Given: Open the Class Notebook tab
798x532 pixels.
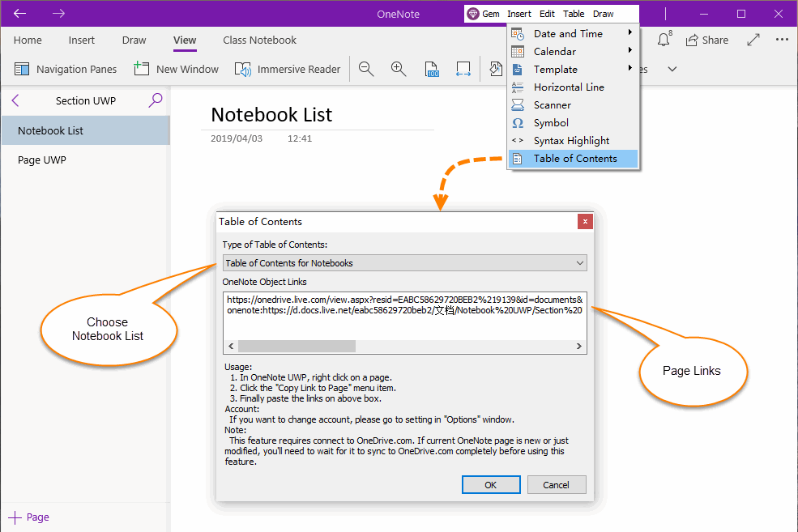Looking at the screenshot, I should pos(259,40).
